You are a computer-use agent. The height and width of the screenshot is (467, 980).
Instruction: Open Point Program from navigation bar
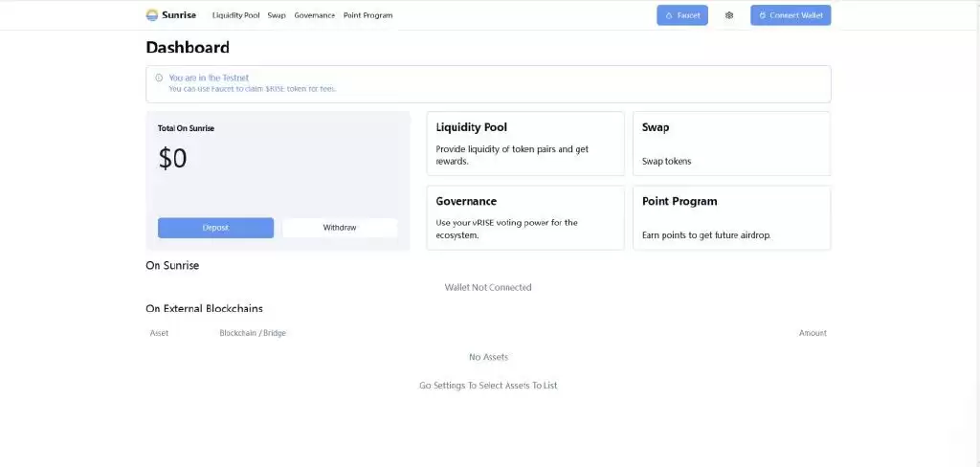point(367,15)
